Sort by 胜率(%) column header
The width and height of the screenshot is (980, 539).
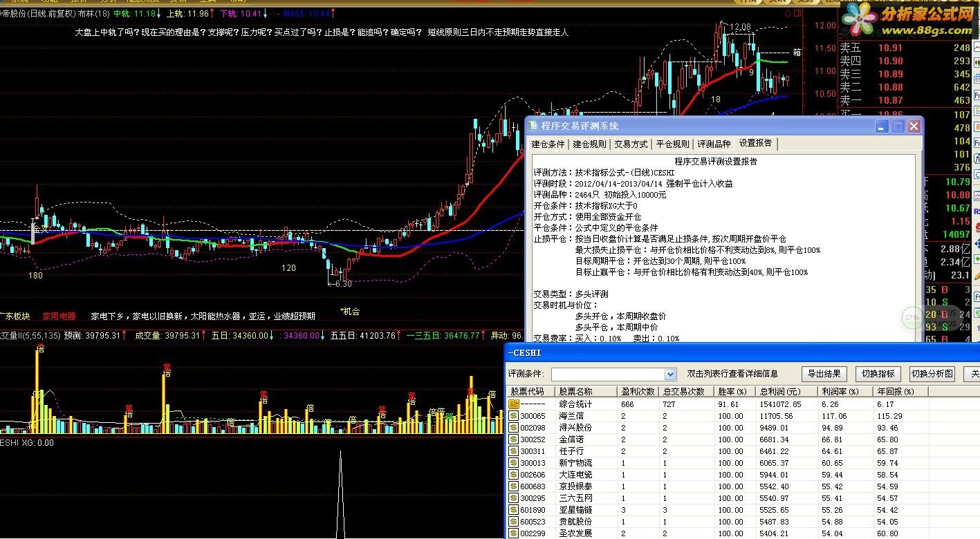tap(736, 391)
